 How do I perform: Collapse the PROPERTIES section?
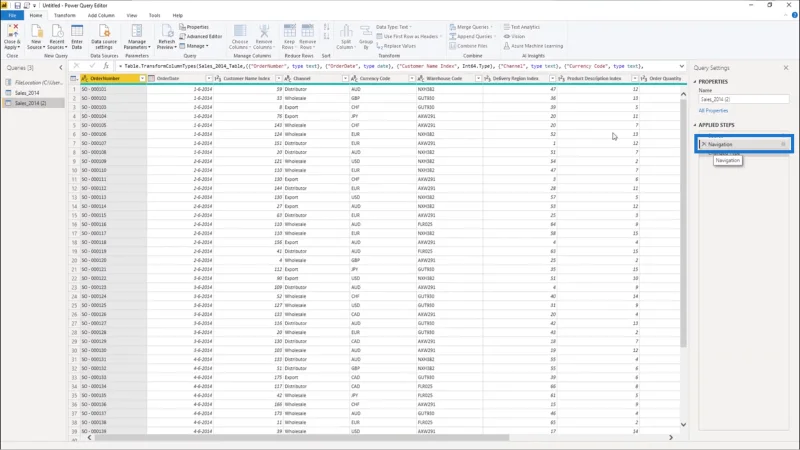click(695, 82)
